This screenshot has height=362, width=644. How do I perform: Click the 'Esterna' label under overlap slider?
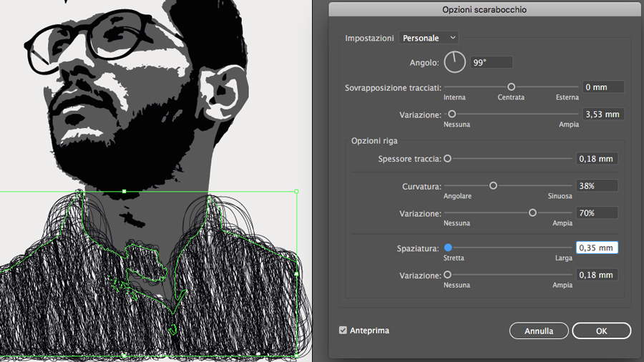click(x=567, y=97)
